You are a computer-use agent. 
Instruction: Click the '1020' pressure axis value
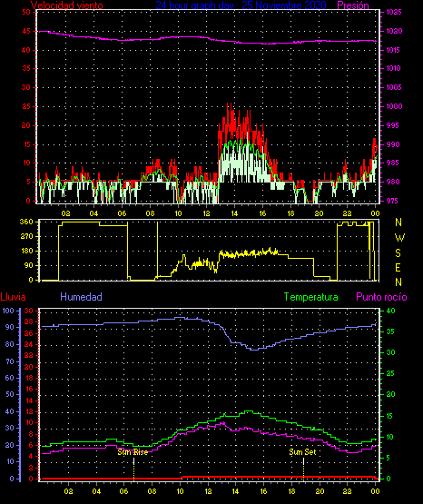(394, 31)
